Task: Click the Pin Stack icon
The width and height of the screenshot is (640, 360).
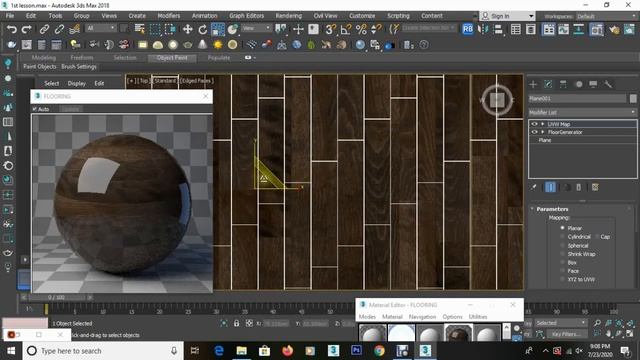Action: pos(533,187)
